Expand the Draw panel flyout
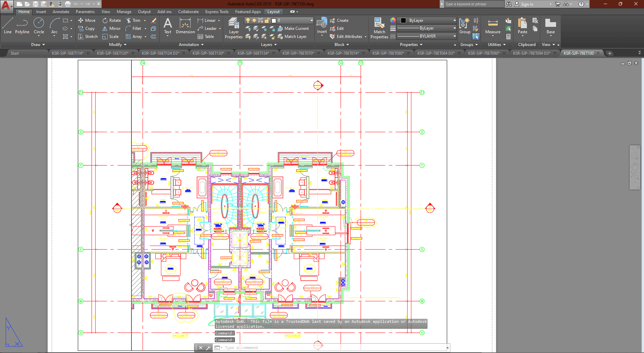644x353 pixels. 38,45
